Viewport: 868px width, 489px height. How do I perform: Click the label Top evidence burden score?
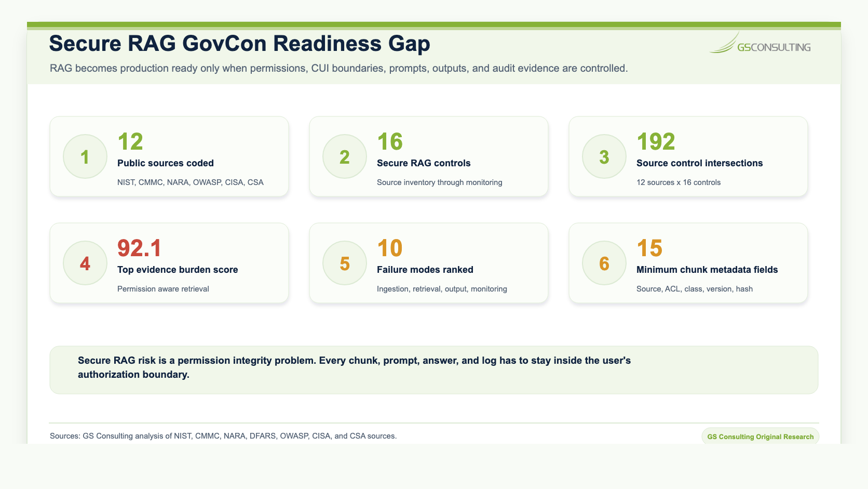click(178, 270)
